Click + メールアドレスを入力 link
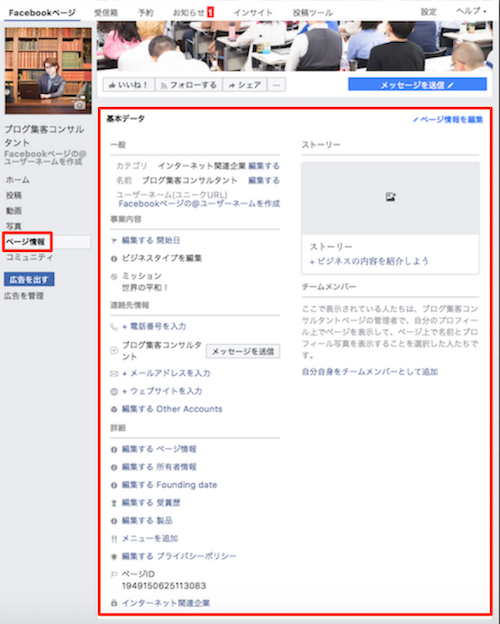The height and width of the screenshot is (624, 500). coord(166,373)
